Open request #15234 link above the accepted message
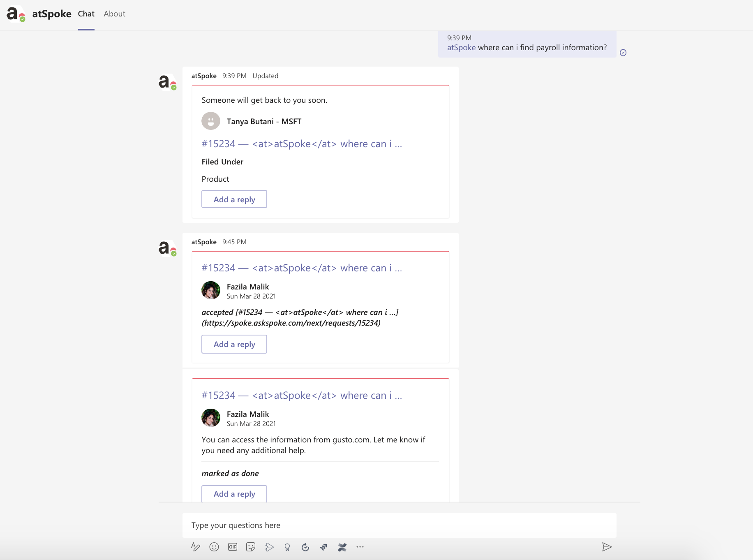The image size is (753, 560). point(302,268)
